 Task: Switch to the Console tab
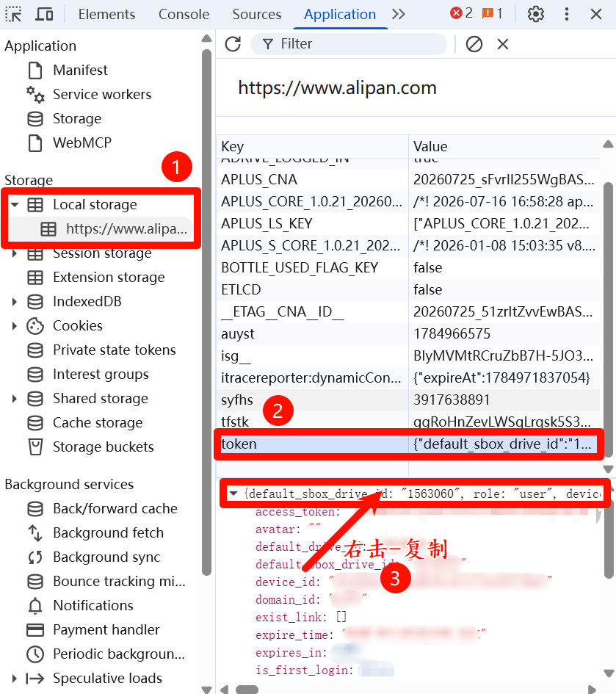pos(184,14)
